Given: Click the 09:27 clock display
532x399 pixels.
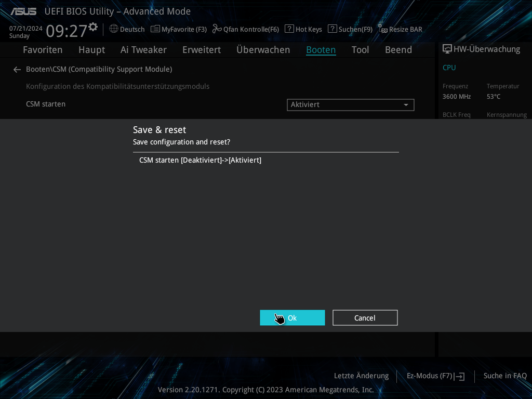Looking at the screenshot, I should point(66,31).
